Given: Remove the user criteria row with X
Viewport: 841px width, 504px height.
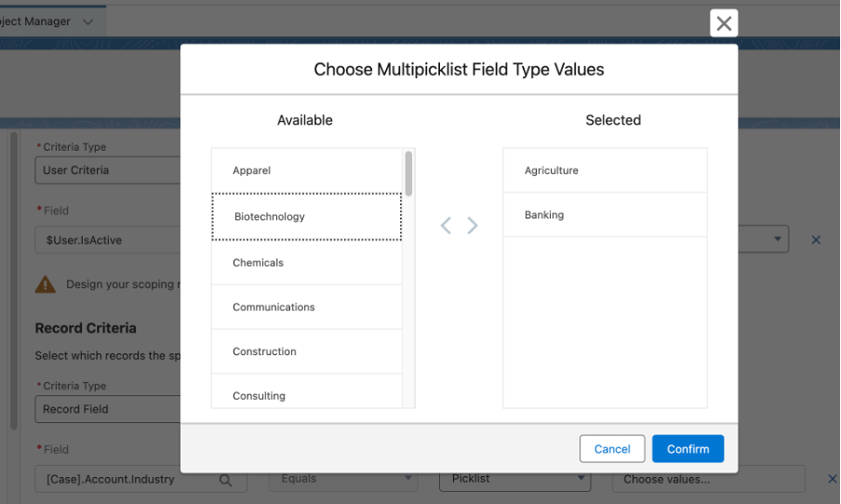Looking at the screenshot, I should 816,240.
